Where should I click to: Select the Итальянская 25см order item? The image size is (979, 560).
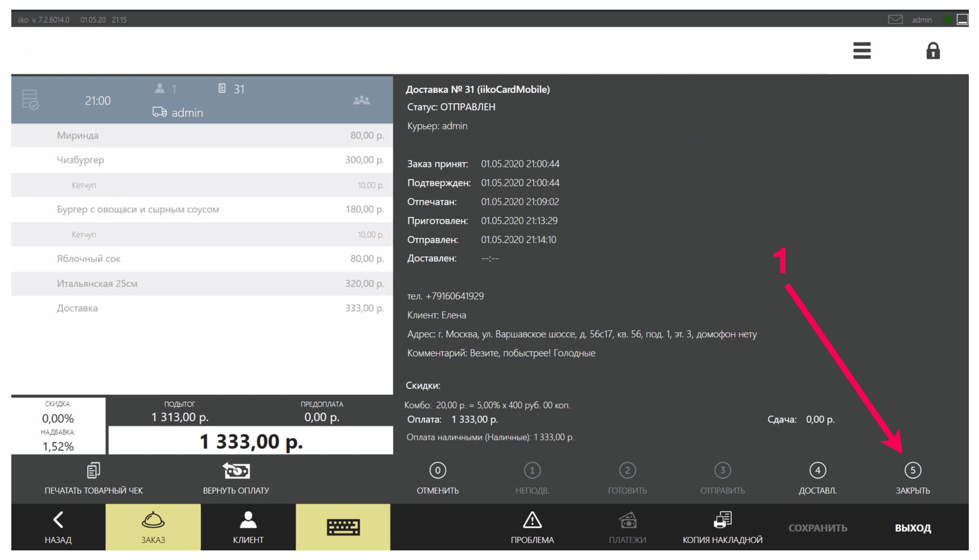(x=202, y=283)
